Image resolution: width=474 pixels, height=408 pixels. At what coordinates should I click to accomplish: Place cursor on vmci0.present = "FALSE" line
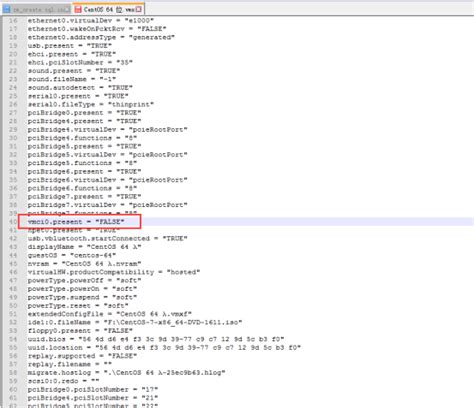pos(76,222)
